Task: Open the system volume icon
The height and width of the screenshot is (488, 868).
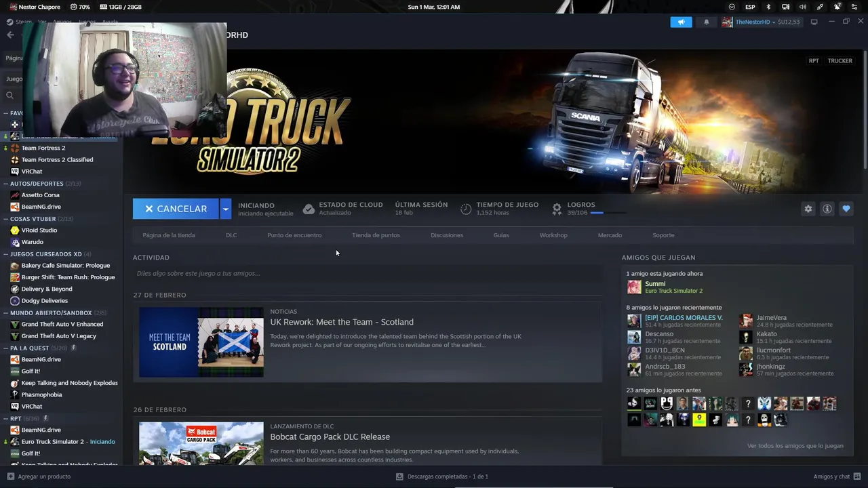Action: 803,7
